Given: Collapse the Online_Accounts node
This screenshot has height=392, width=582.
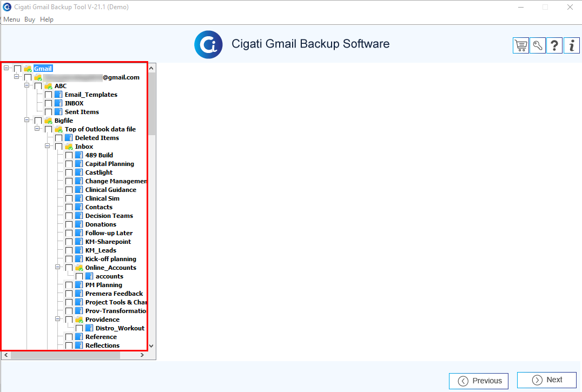Looking at the screenshot, I should pos(57,267).
